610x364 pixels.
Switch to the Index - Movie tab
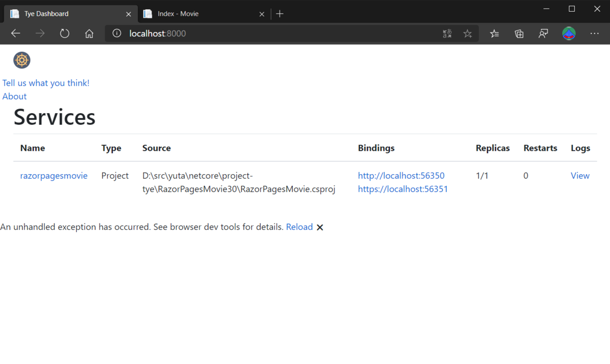[x=204, y=14]
